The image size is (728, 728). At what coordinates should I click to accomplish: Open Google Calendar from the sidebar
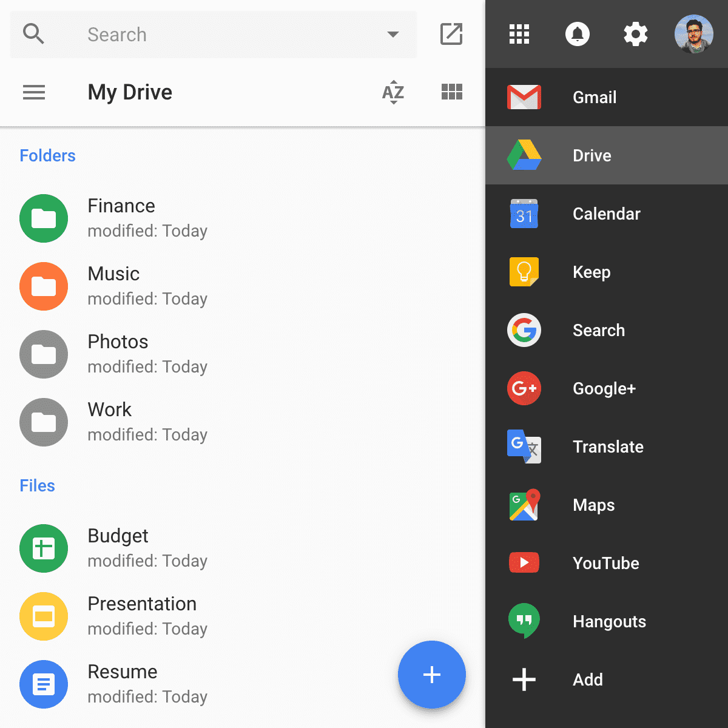(607, 214)
